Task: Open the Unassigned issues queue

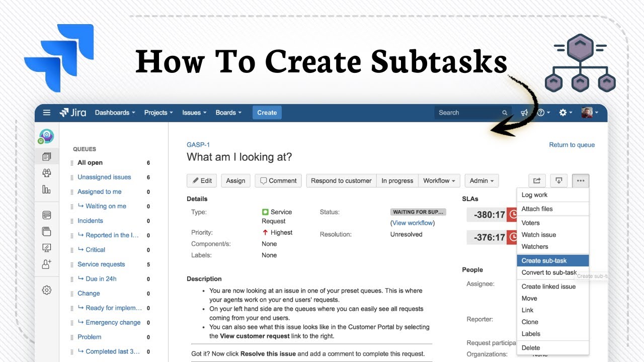Action: [x=104, y=177]
